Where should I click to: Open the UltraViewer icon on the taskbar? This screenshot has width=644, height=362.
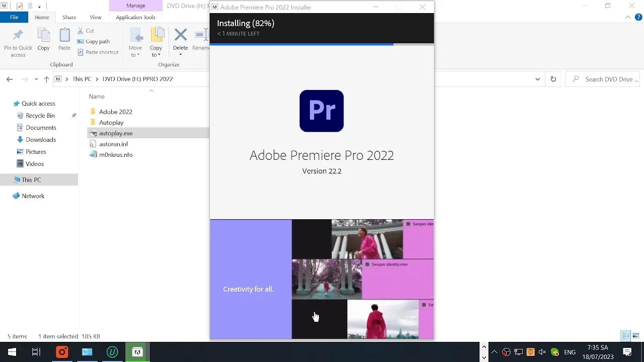coord(112,351)
